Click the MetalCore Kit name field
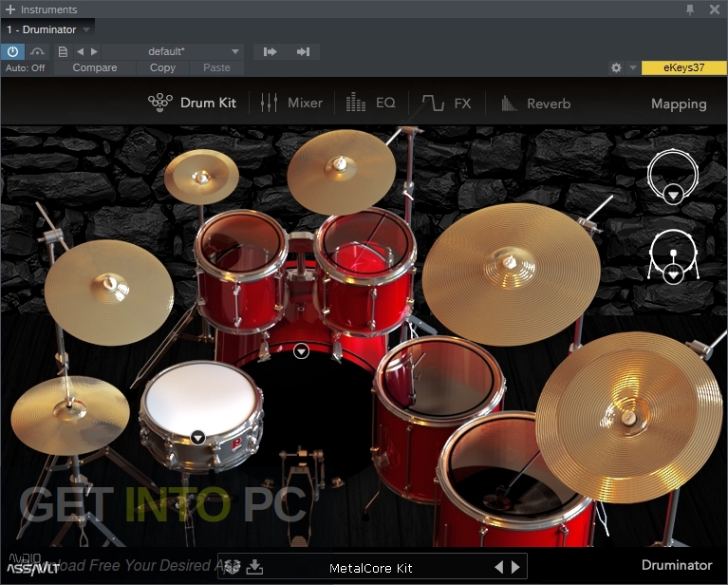728x585 pixels. click(x=371, y=568)
